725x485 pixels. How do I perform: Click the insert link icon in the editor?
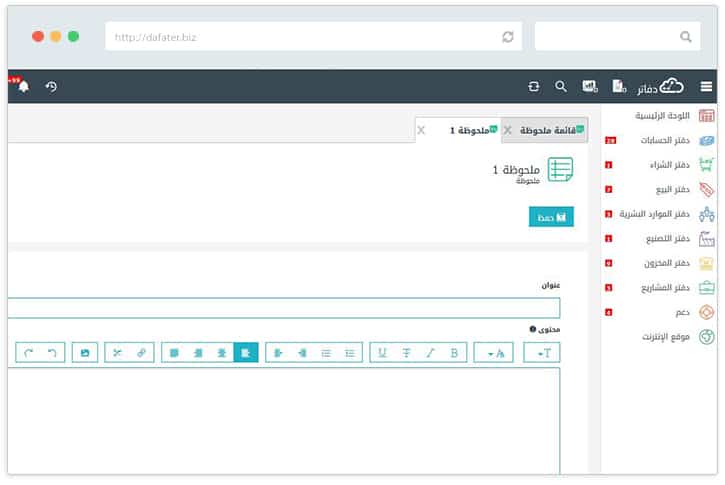[x=141, y=353]
